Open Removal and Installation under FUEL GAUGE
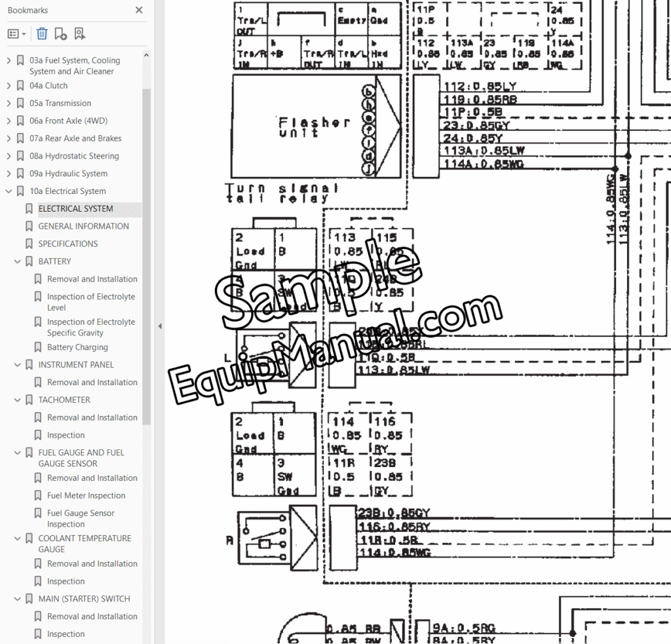This screenshot has width=671, height=644. 92,478
